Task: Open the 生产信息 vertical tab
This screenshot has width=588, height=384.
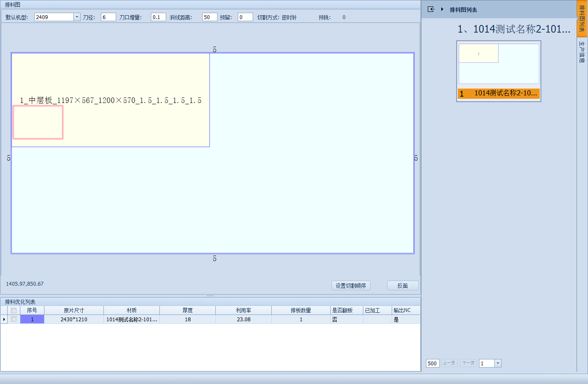Action: click(x=582, y=52)
